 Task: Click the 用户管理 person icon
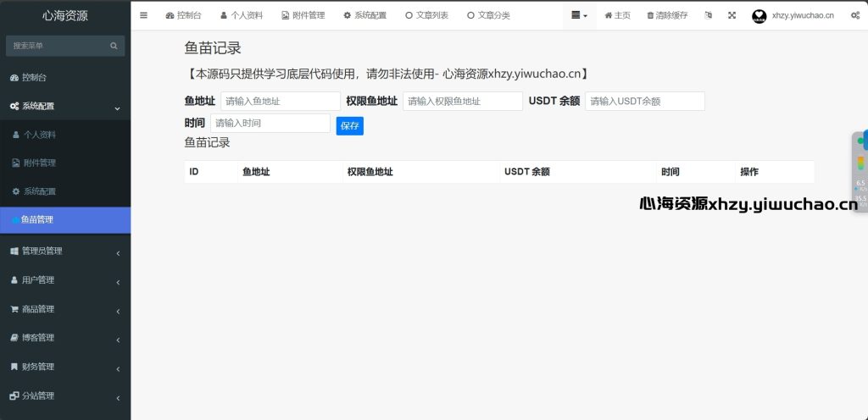[14, 280]
